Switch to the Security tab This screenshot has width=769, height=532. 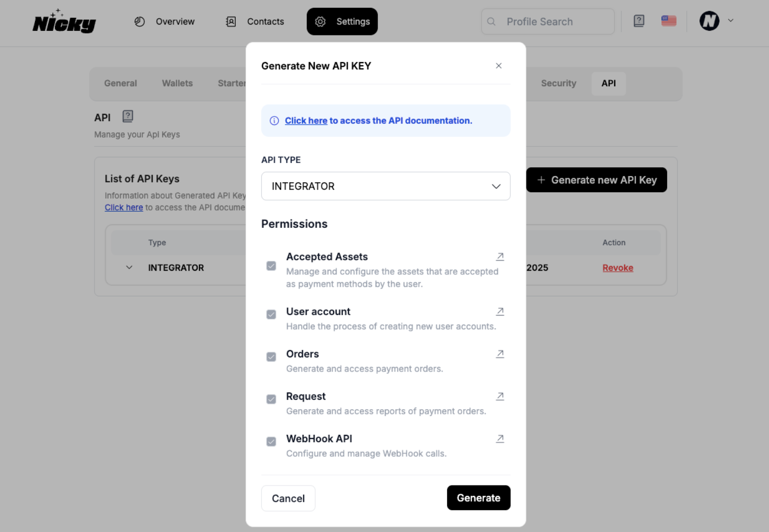[558, 83]
